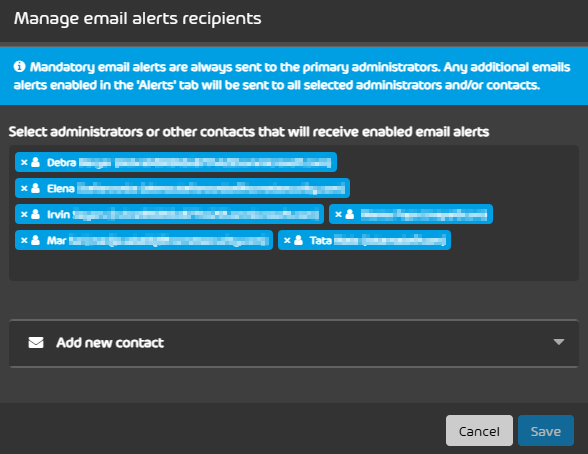Click the person icon on Irvin tag
The height and width of the screenshot is (454, 588).
pyautogui.click(x=36, y=214)
